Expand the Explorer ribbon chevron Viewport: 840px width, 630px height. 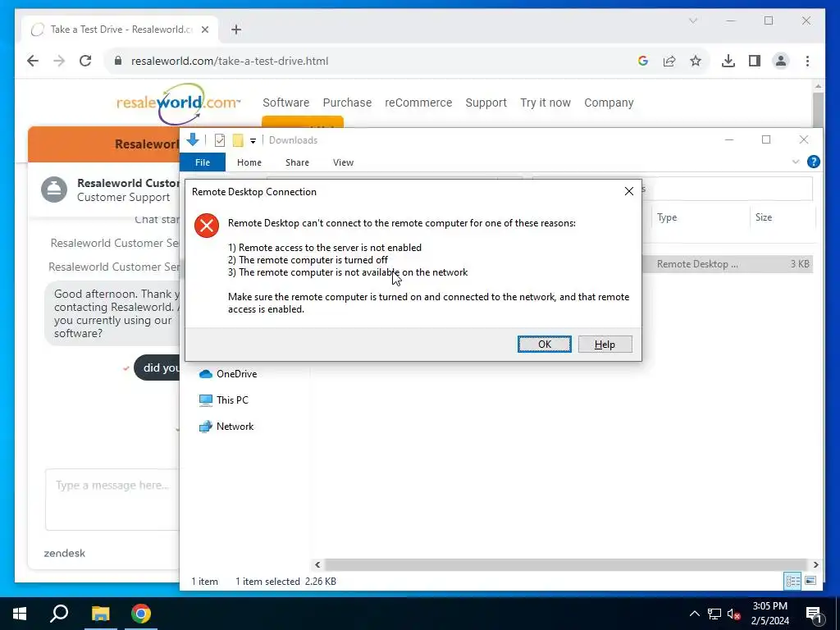(x=796, y=162)
